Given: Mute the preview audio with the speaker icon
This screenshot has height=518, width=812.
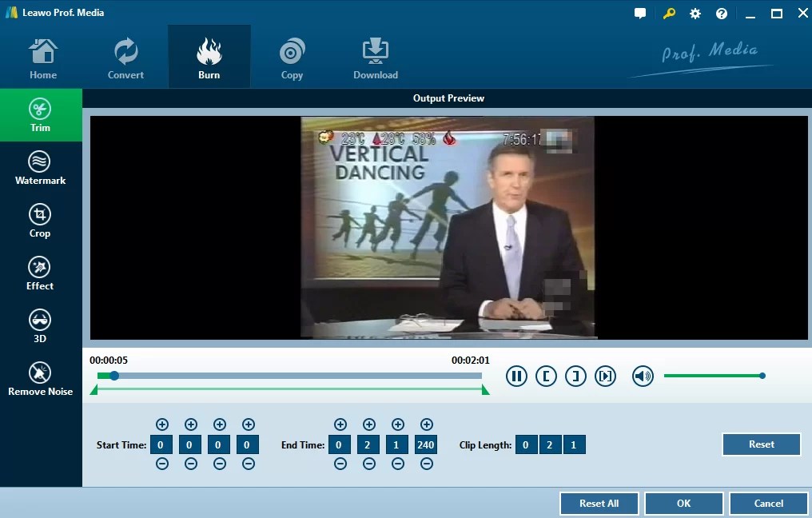Looking at the screenshot, I should coord(643,376).
